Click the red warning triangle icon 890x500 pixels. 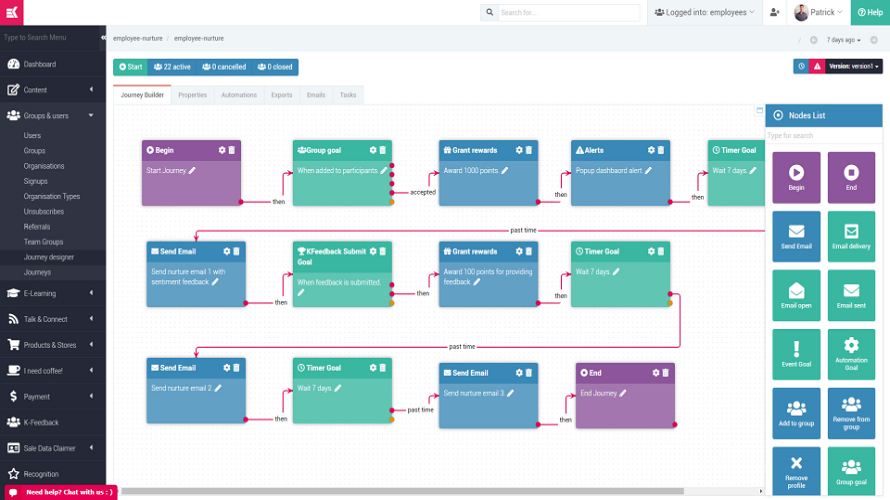[x=817, y=66]
